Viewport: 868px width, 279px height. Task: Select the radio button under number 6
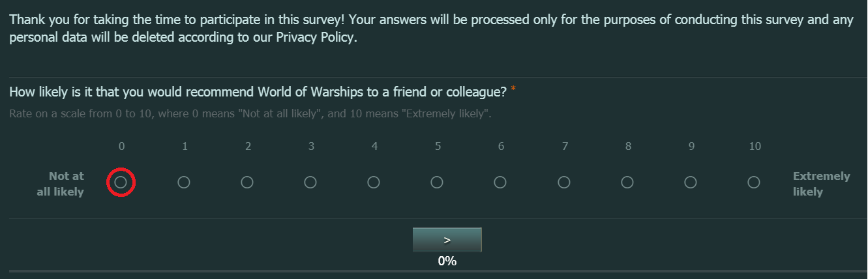(500, 183)
